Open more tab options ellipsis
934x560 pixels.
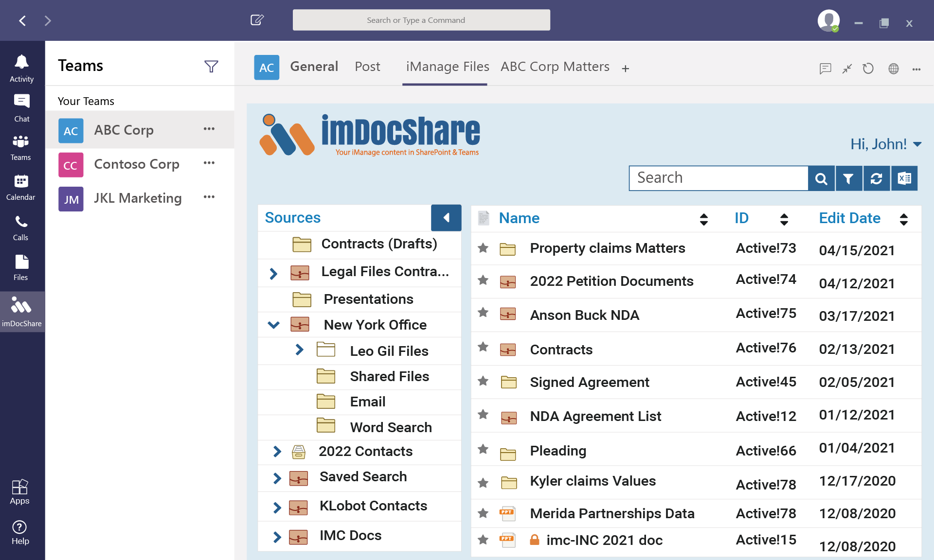point(916,69)
